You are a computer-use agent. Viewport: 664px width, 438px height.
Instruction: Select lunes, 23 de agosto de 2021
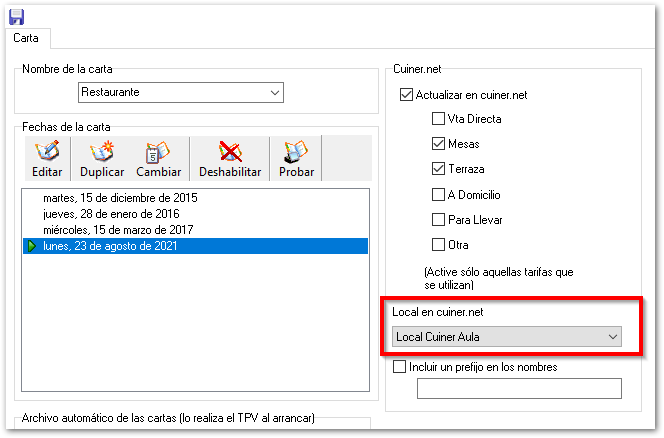tap(195, 246)
